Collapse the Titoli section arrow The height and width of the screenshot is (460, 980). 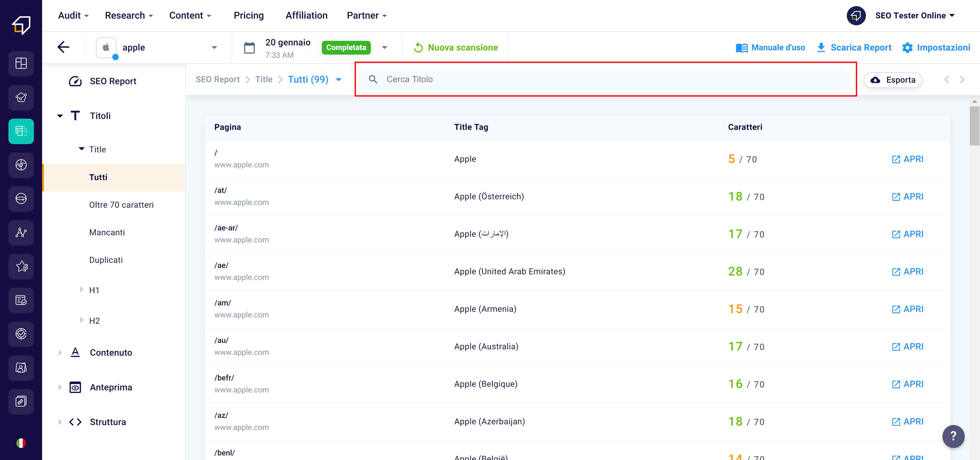pyautogui.click(x=60, y=116)
